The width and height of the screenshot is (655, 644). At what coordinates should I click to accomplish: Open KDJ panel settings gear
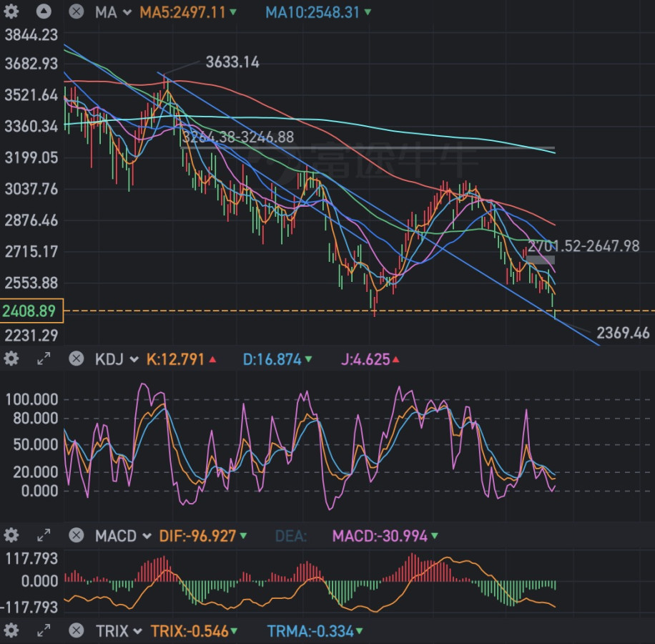11,358
